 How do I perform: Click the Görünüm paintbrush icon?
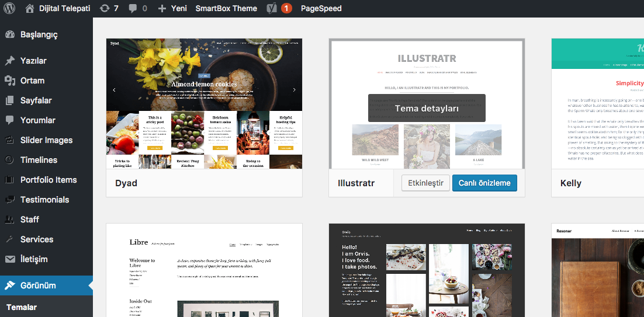click(x=10, y=285)
